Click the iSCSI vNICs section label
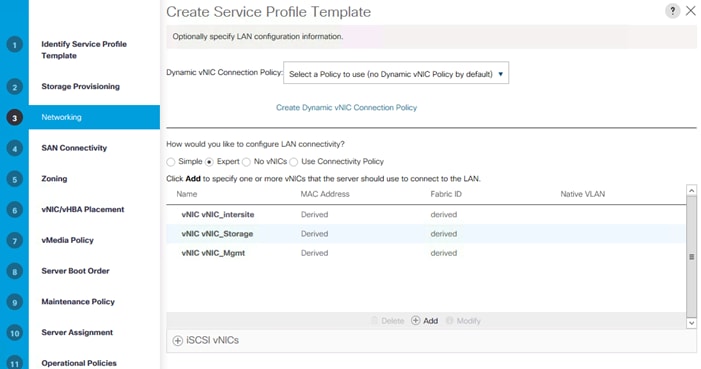 [212, 340]
